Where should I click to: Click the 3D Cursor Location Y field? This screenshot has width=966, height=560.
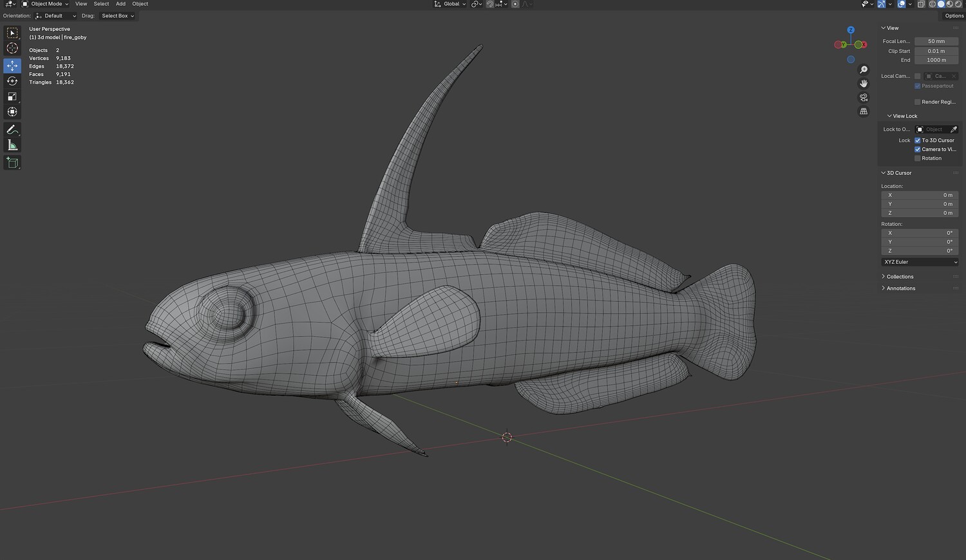pyautogui.click(x=920, y=204)
